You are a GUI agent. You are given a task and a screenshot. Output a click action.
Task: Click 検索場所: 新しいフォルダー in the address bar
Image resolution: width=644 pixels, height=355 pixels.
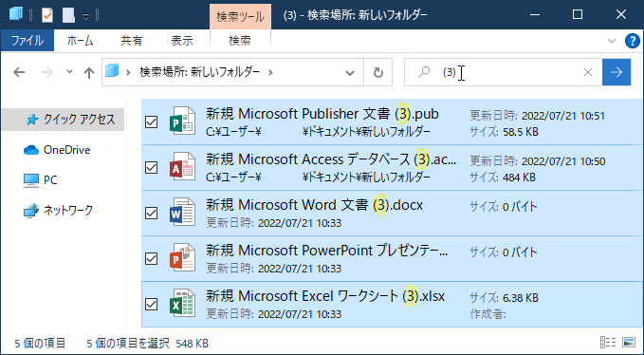tap(199, 72)
